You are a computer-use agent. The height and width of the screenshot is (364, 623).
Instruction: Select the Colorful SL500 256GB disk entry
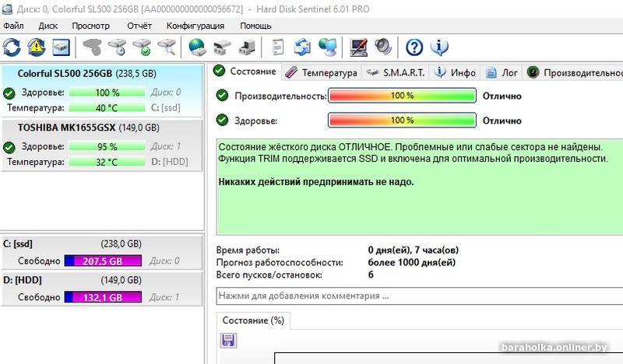(102, 90)
